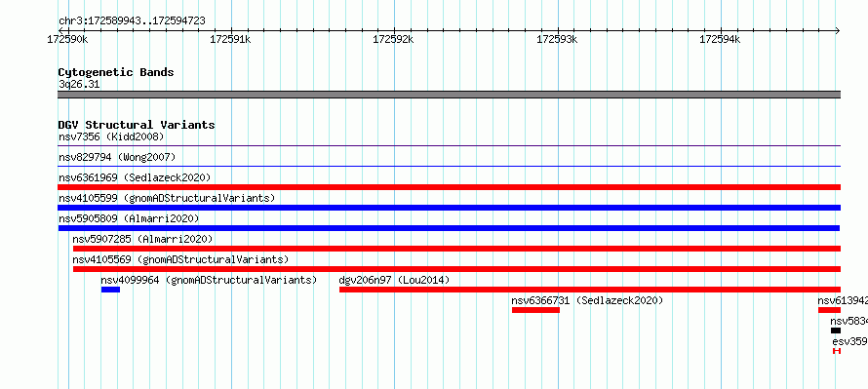Screen dimensions: 868x389
Task: Select the blue bar under nsv4105599
Action: [x=449, y=208]
